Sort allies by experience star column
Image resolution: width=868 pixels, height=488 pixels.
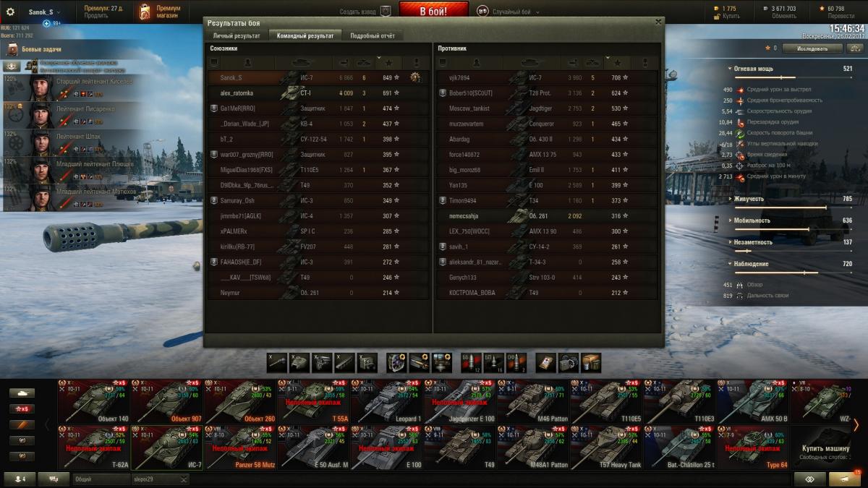pyautogui.click(x=388, y=63)
